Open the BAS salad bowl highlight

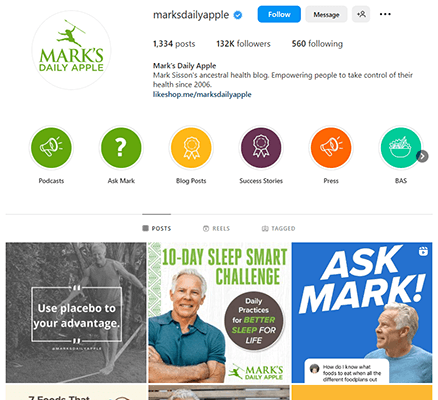[401, 147]
